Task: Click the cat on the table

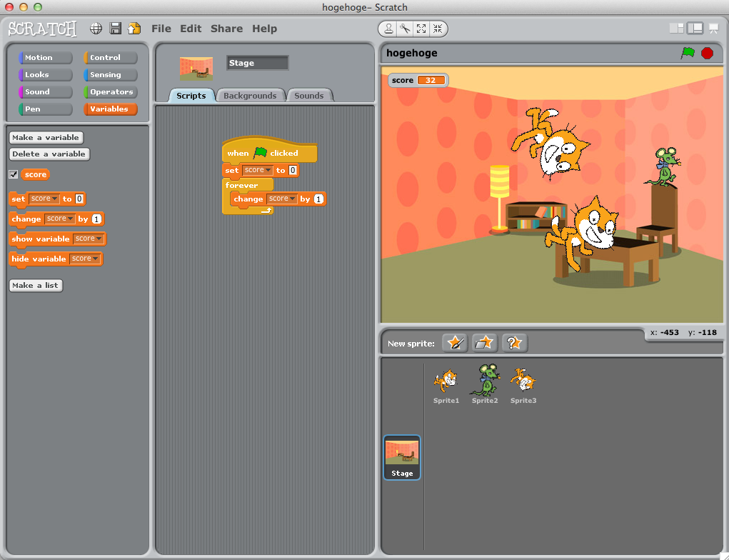Action: (x=580, y=232)
